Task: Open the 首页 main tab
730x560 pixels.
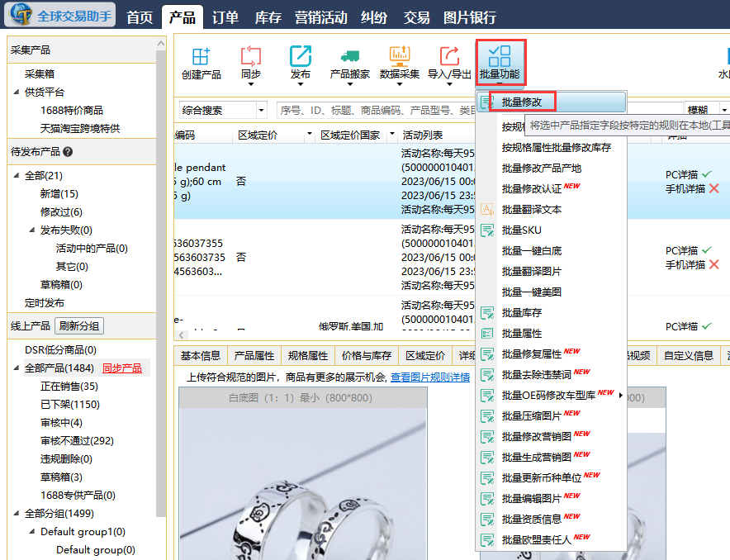Action: 140,17
